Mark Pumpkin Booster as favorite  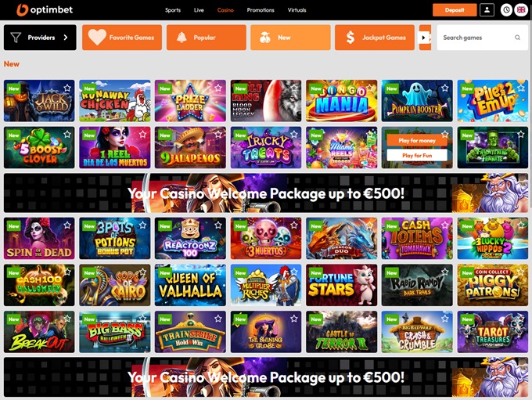pos(445,88)
